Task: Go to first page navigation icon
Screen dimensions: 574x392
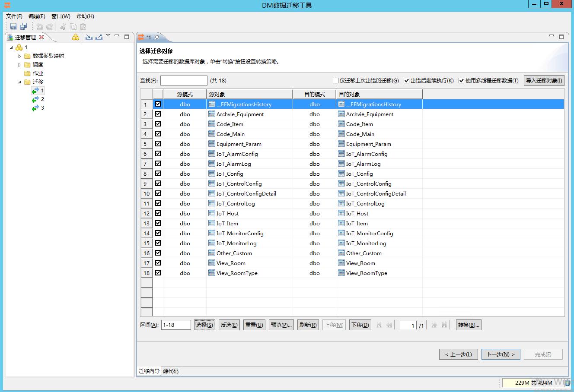Action: click(379, 325)
